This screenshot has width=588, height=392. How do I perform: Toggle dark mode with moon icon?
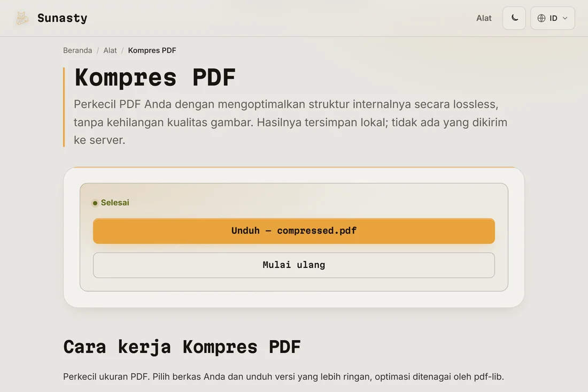pos(514,18)
